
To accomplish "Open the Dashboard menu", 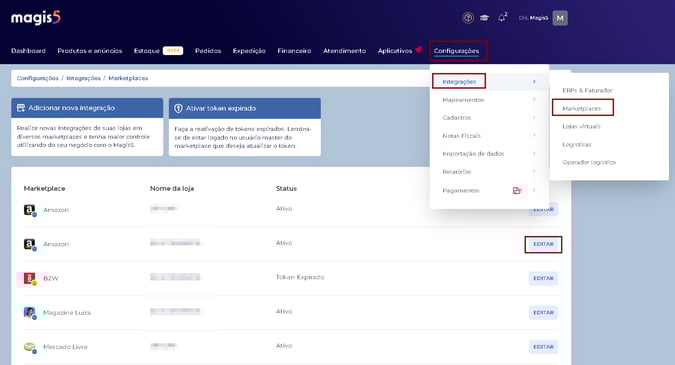I will click(x=28, y=51).
